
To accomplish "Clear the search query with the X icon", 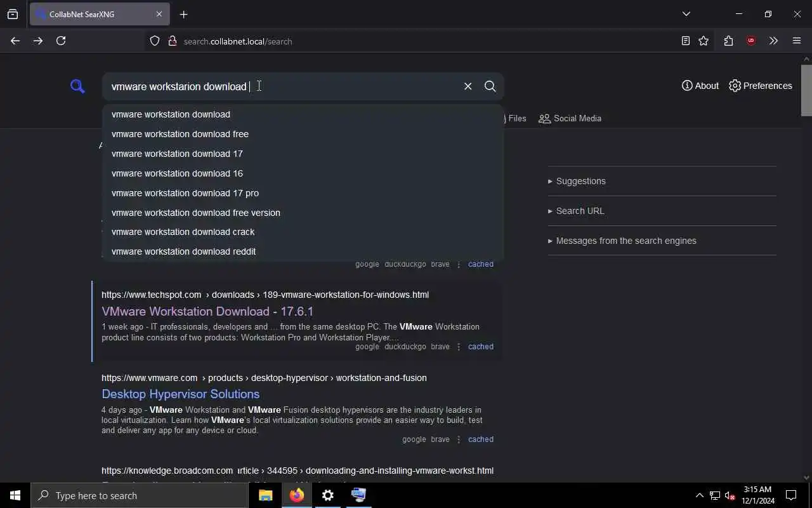I will click(x=468, y=86).
